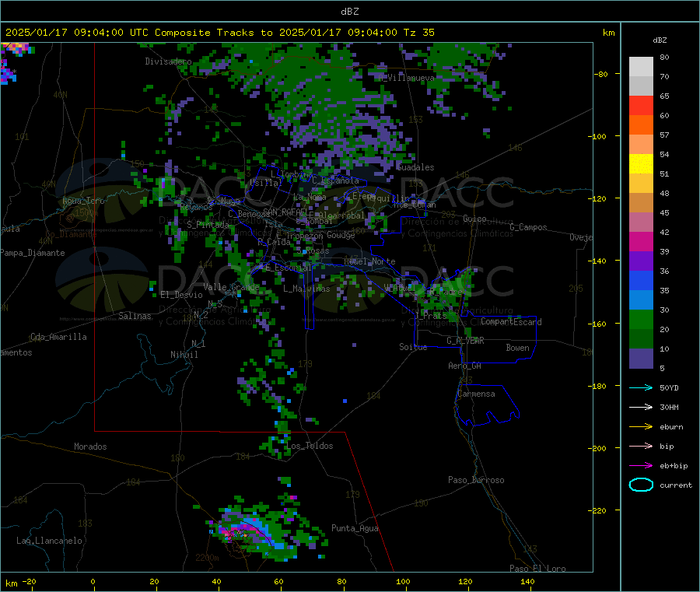
Task: Click the El_Desvio map label
Action: coord(182,295)
